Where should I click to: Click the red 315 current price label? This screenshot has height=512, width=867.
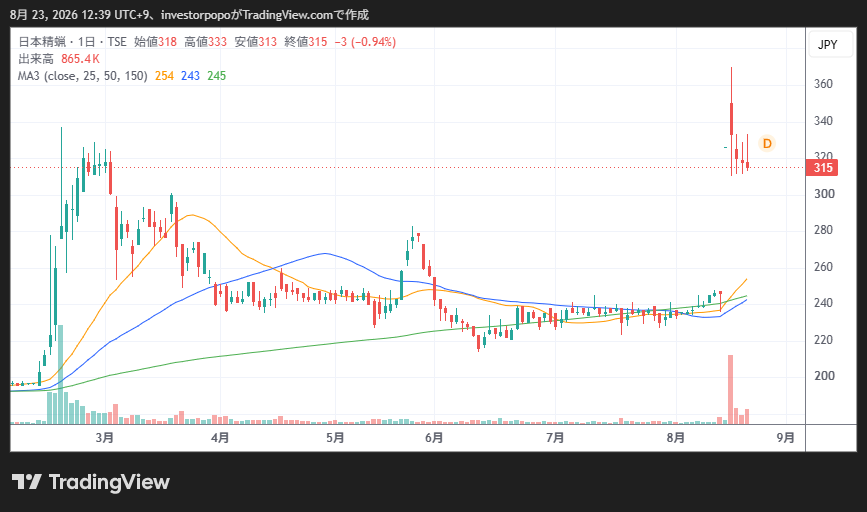(x=822, y=168)
